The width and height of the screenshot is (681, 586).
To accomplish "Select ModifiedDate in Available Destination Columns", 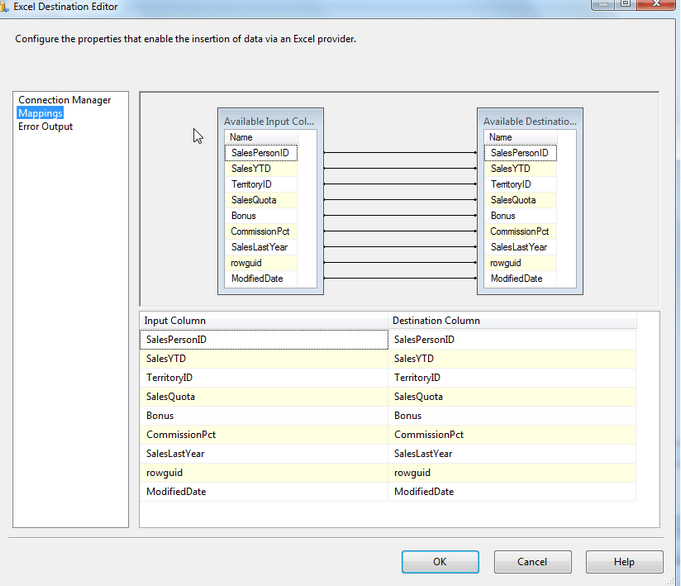I will click(520, 278).
